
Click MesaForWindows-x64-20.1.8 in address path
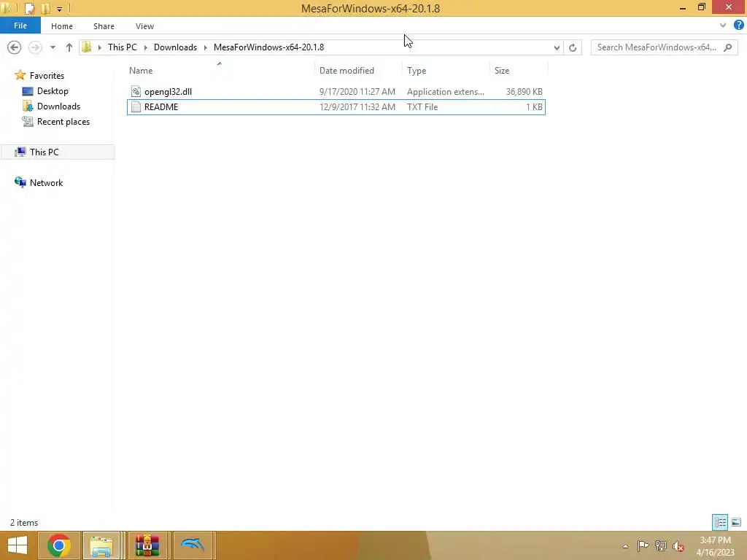268,47
